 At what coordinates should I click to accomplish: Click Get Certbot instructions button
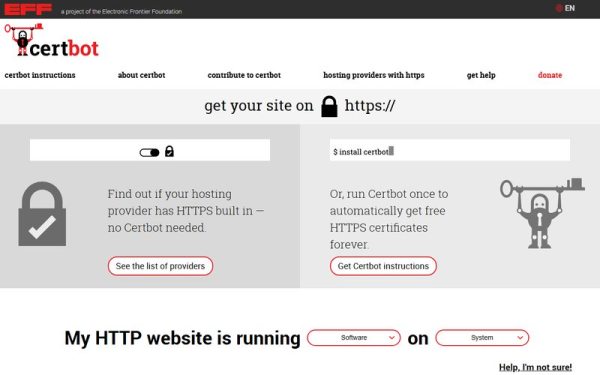383,266
